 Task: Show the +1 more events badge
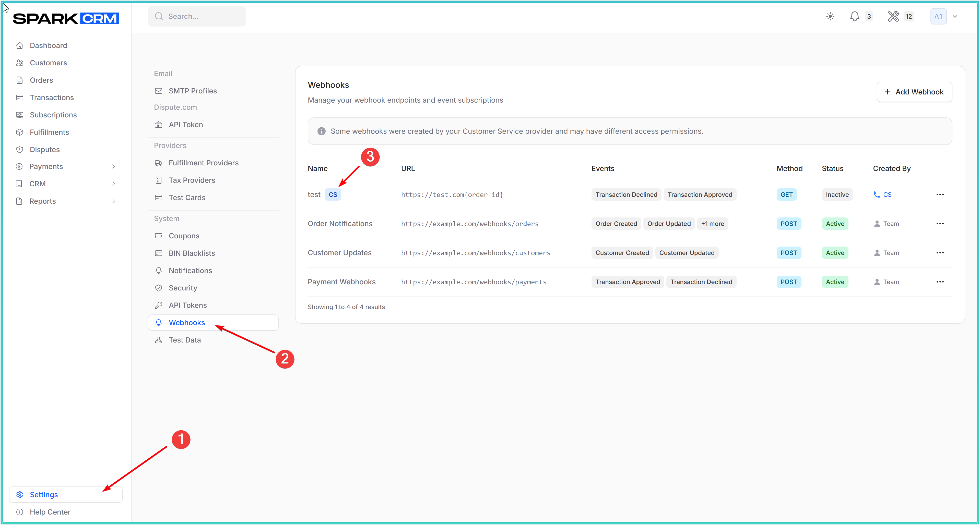click(x=713, y=224)
